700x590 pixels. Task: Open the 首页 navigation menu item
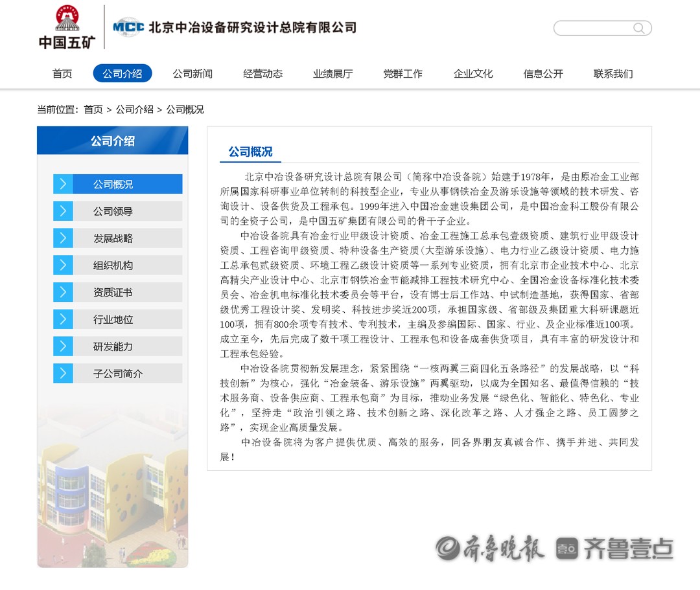tap(62, 74)
